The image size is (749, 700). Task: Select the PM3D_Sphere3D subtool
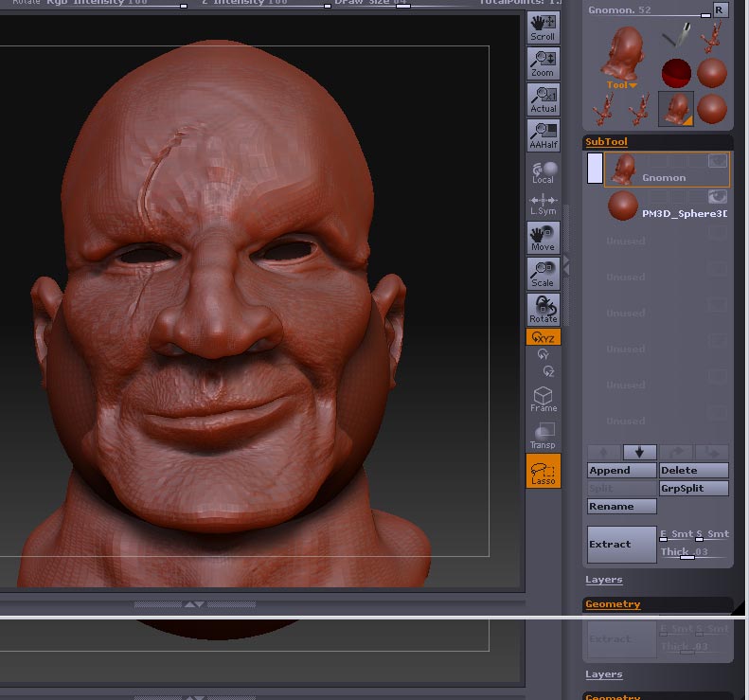[x=668, y=206]
